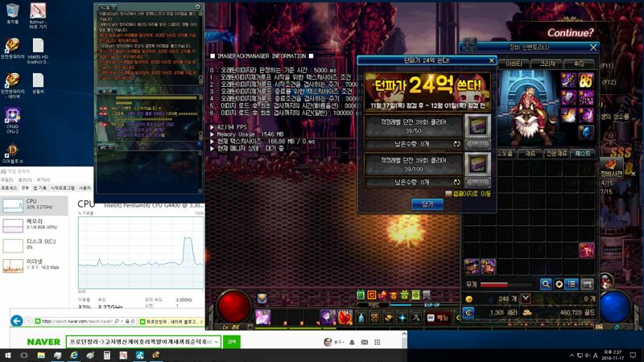
Task: Click receive button for the 39/50 quest
Action: tap(477, 144)
